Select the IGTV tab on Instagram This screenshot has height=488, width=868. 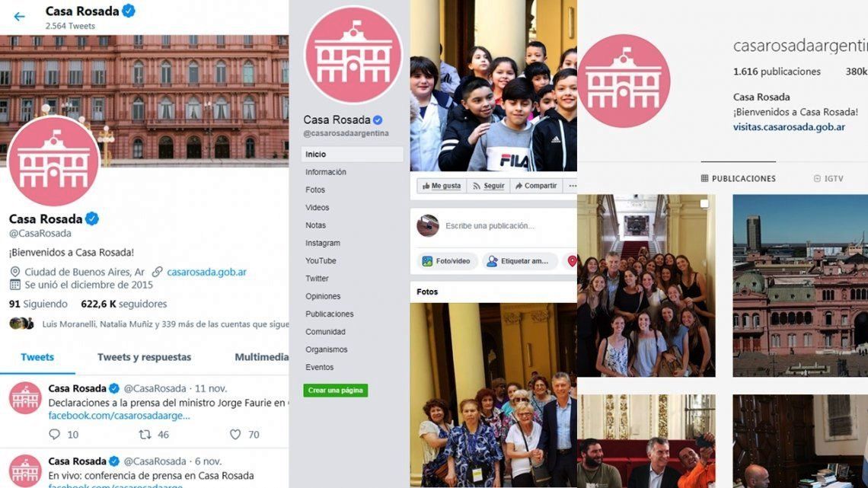pos(828,179)
